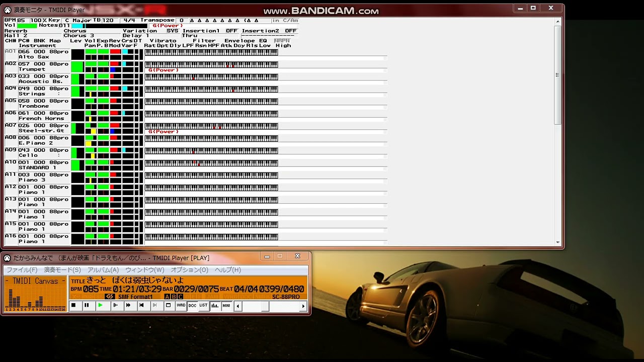Screen dimensions: 644x362
Task: Click the Insertion2 OFF indicator
Action: coord(291,31)
